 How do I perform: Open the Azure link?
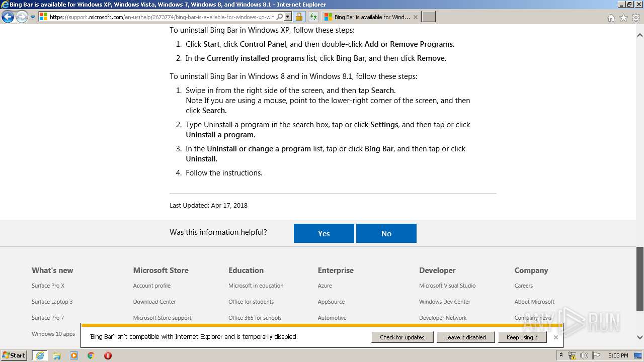click(325, 286)
